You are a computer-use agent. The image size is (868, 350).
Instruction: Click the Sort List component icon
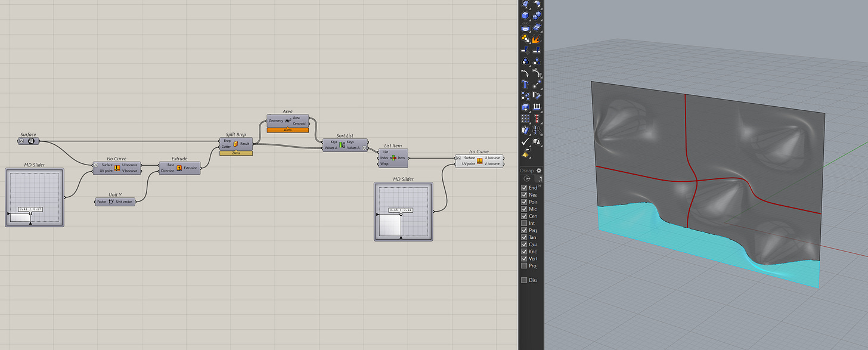pos(342,145)
